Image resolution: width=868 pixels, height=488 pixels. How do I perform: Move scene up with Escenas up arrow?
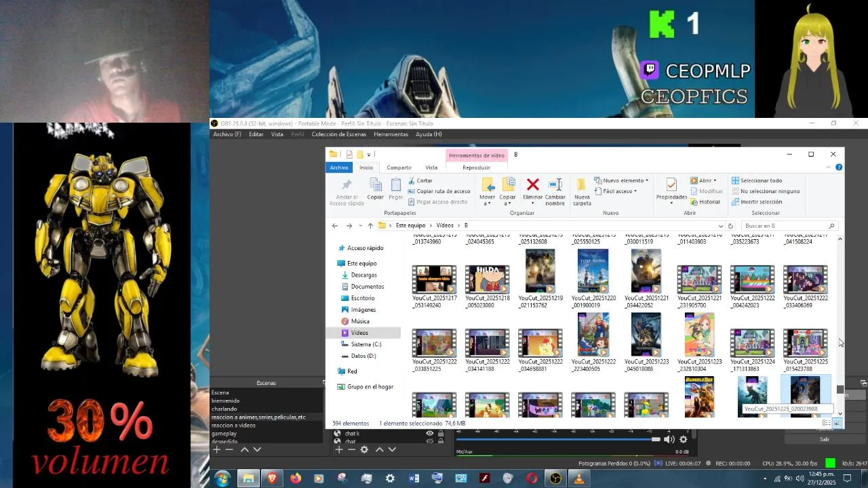(x=244, y=449)
